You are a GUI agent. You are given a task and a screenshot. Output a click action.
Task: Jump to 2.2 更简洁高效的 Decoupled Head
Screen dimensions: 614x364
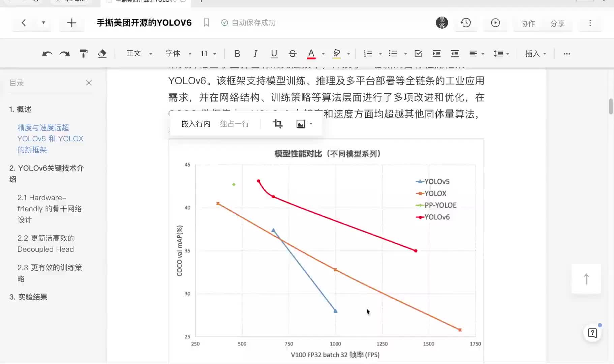coord(46,244)
